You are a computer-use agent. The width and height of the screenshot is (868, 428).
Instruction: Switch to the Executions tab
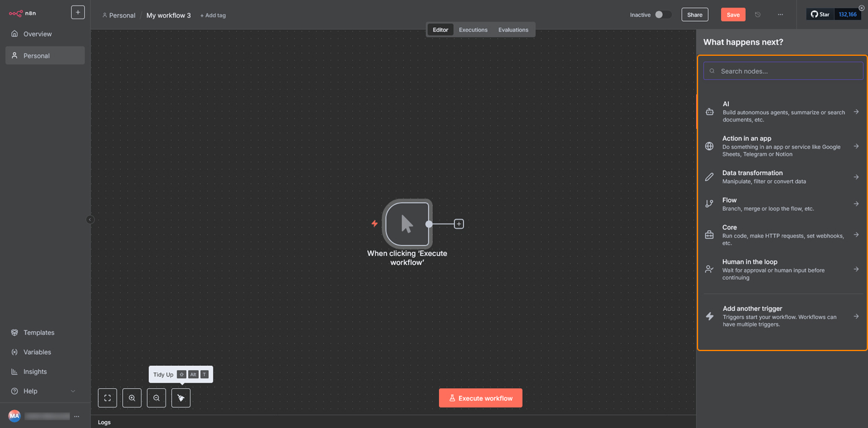(473, 30)
